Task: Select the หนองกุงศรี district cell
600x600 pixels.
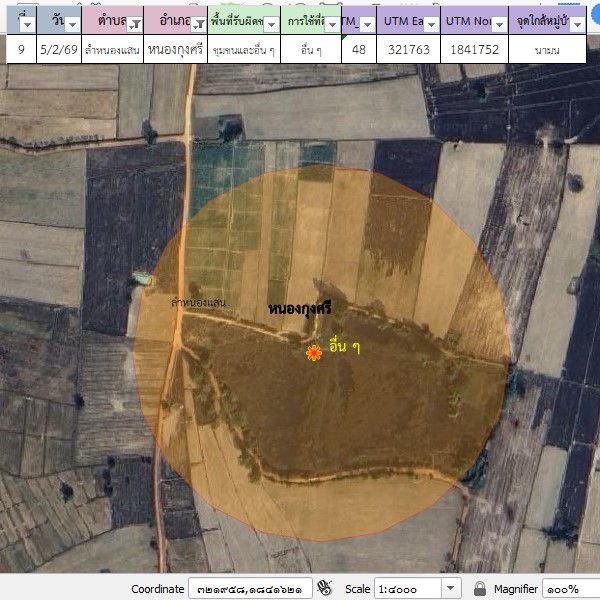Action: point(174,48)
